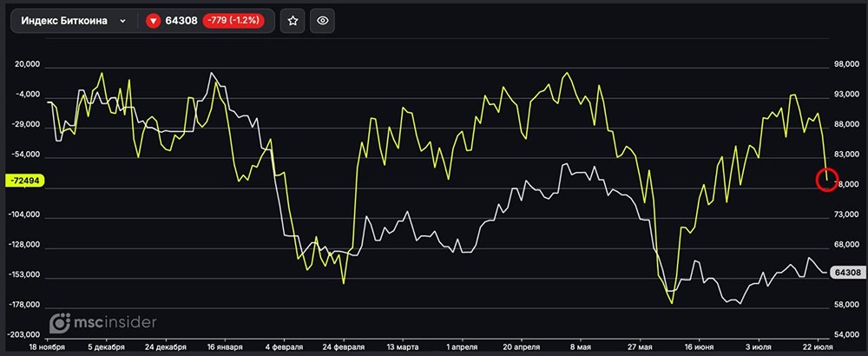Image resolution: width=868 pixels, height=356 pixels.
Task: Select the 18 ноября date on the timeline
Action: [x=48, y=347]
